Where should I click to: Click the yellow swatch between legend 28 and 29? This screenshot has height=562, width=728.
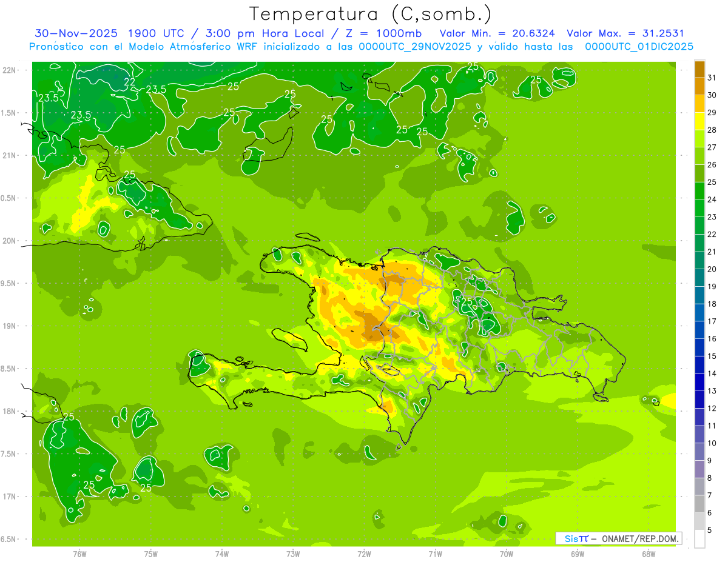point(699,121)
